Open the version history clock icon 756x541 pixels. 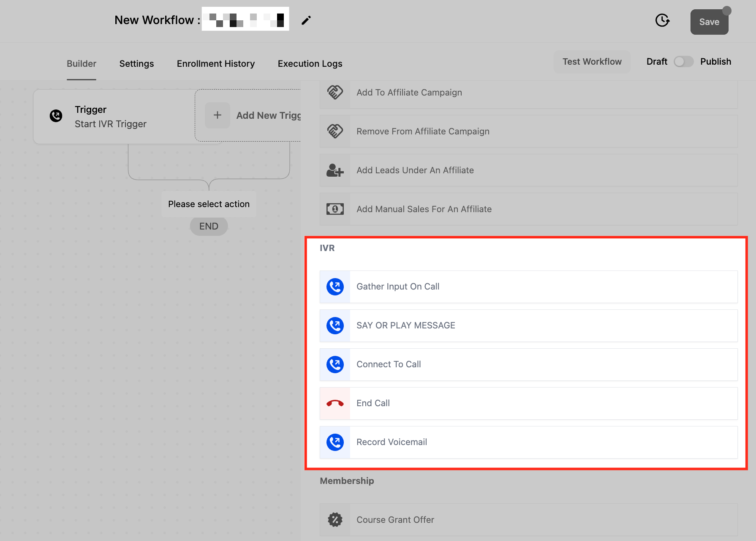point(662,20)
